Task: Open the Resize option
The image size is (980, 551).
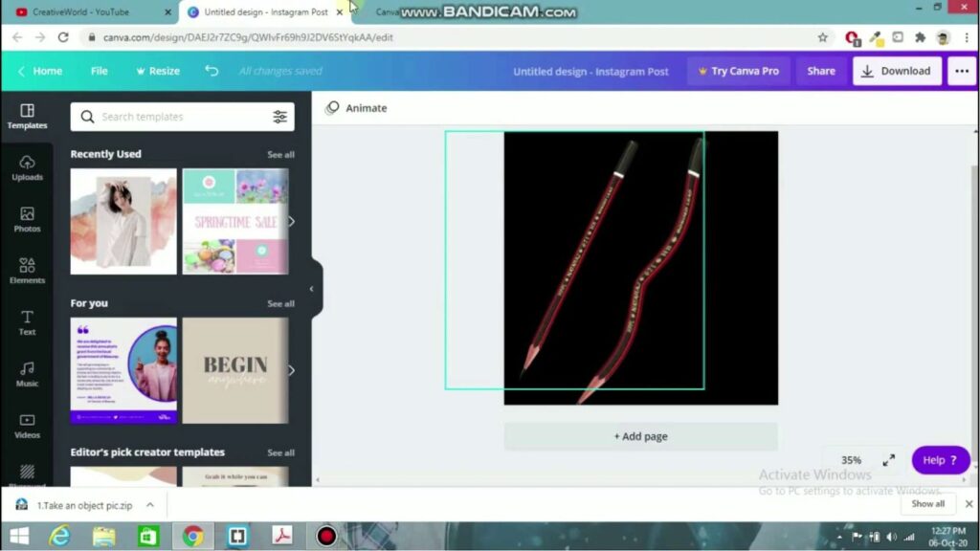Action: point(158,71)
